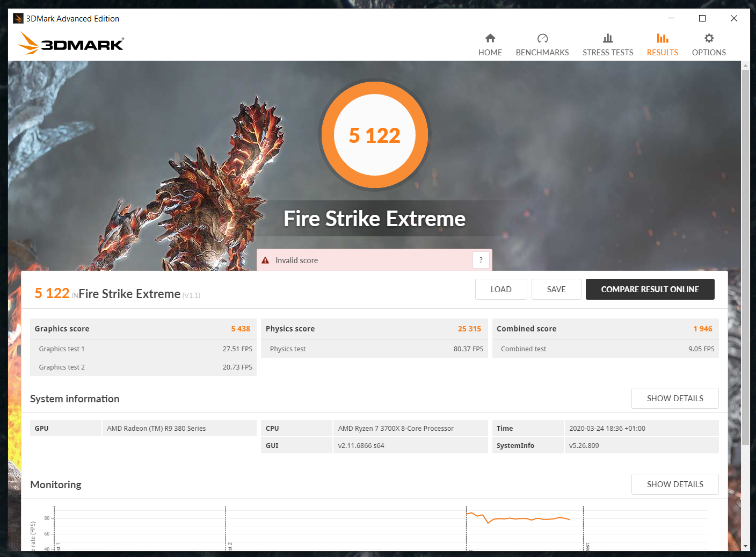Click the Graphics score value 5 438

[x=241, y=329]
